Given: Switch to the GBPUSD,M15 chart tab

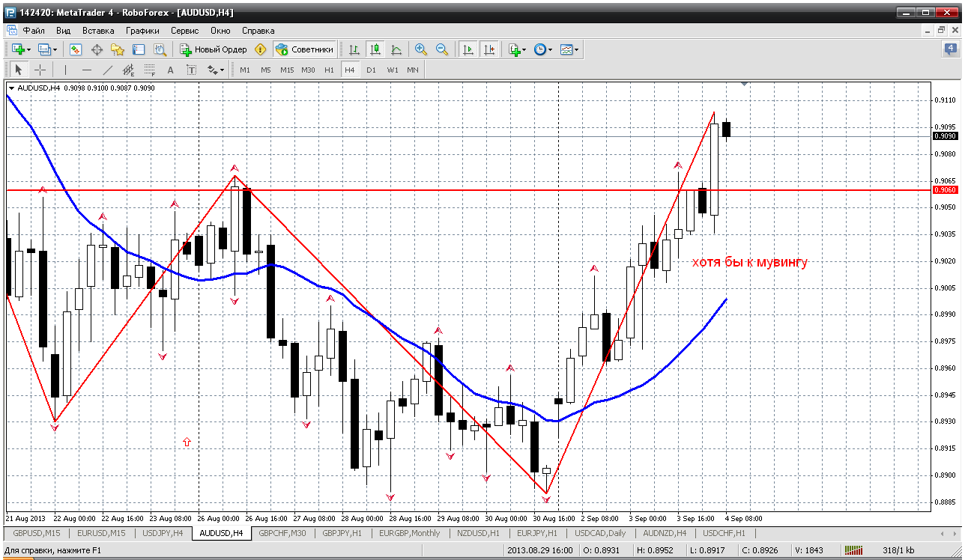Looking at the screenshot, I should (37, 533).
